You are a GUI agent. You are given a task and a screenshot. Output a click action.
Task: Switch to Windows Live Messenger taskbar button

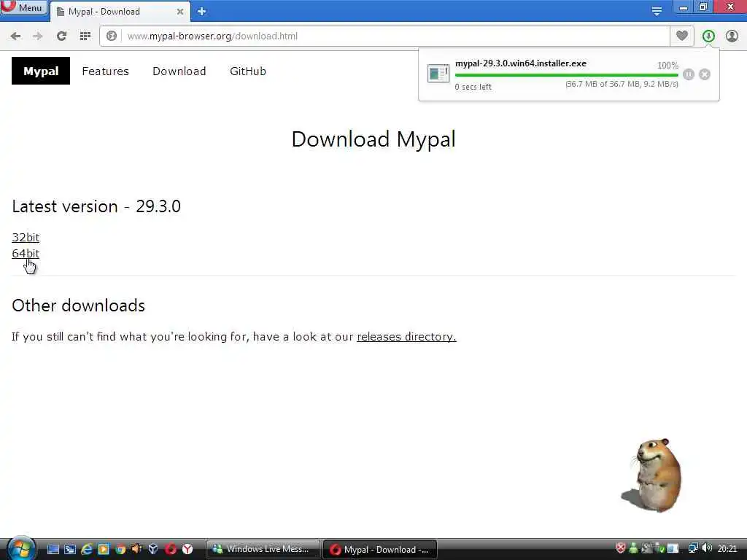click(x=263, y=550)
